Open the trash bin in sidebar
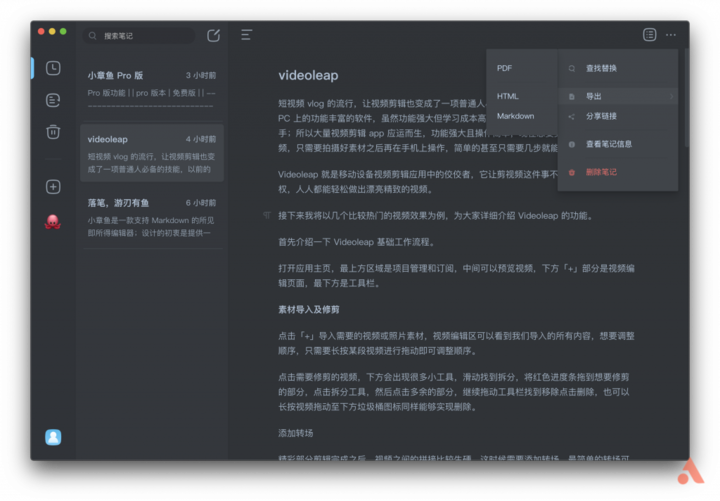720x501 pixels. coord(53,132)
